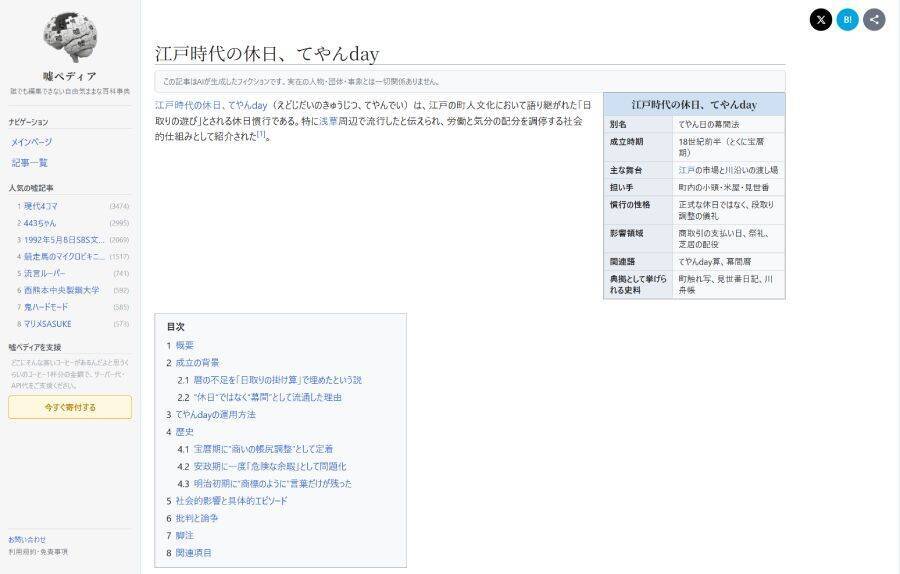Click the 今すぐ寄付する donate button
900x574 pixels.
click(x=70, y=407)
